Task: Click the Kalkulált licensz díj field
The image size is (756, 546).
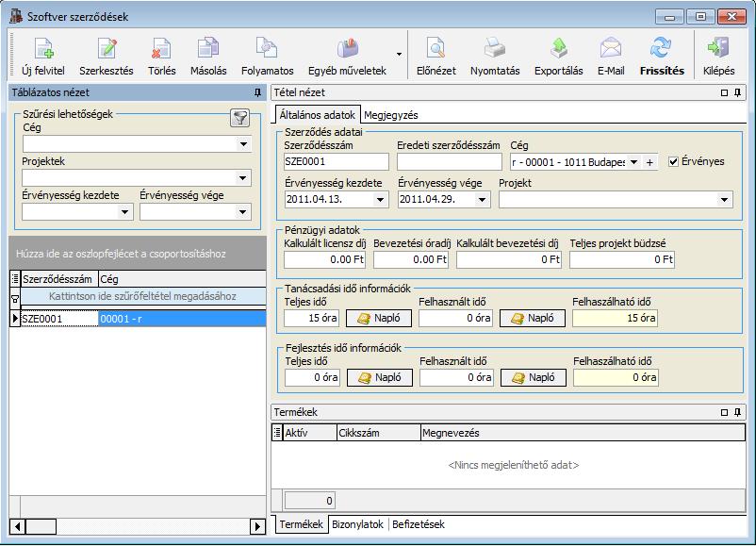Action: point(324,259)
